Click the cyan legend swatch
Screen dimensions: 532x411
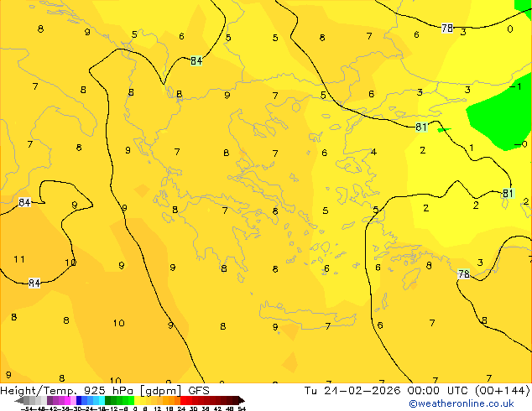pos(102,400)
